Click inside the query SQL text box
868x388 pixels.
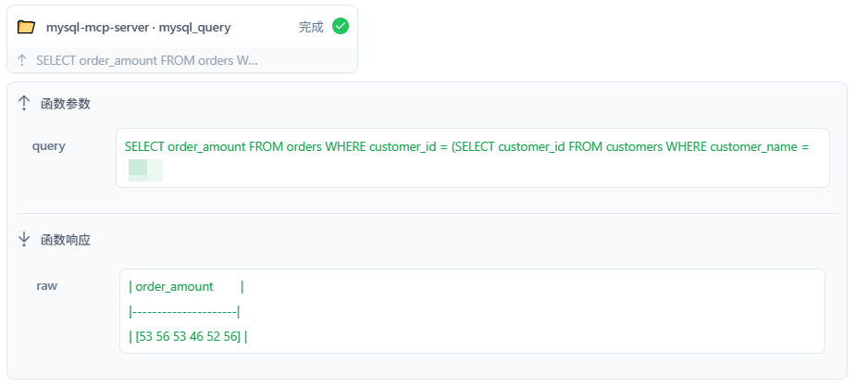coord(473,158)
